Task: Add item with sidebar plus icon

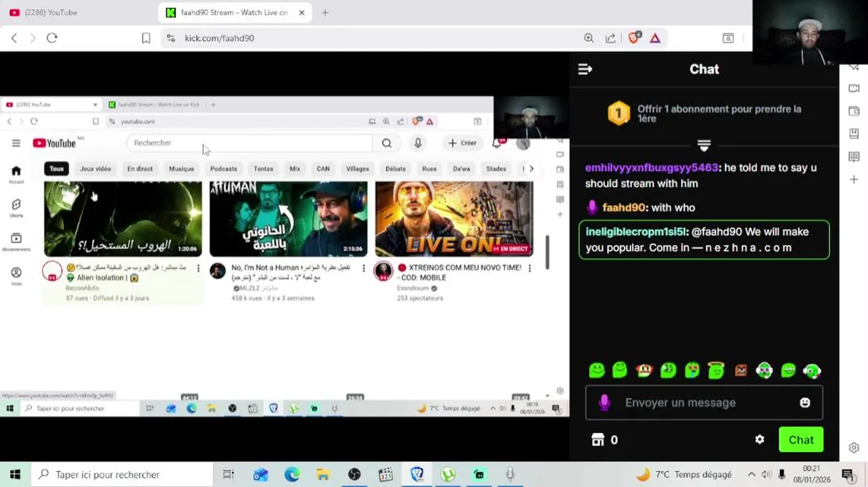Action: (x=854, y=179)
